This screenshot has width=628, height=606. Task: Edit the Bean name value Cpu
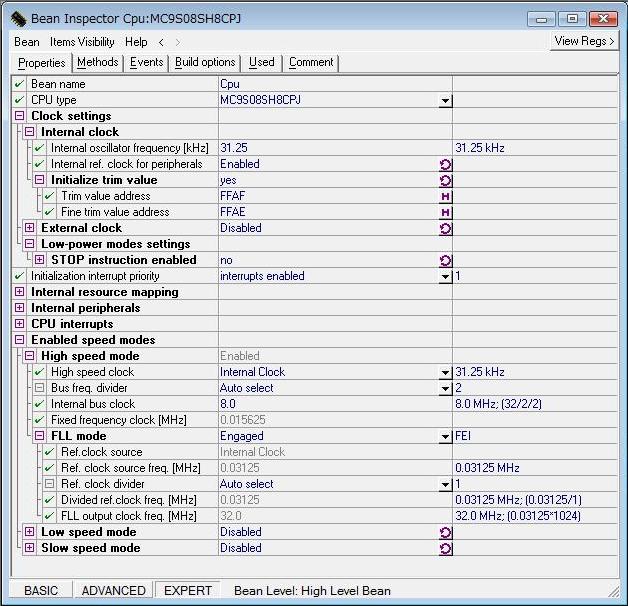click(335, 84)
